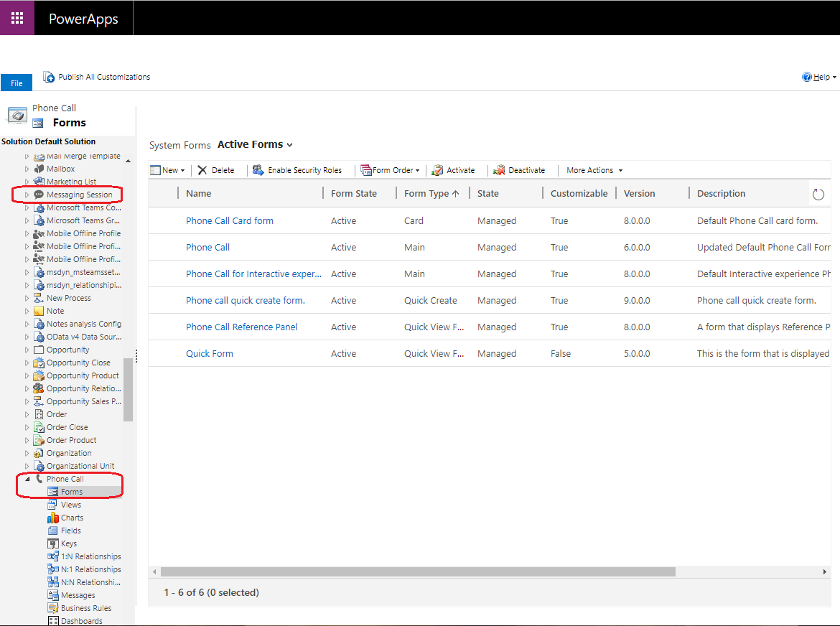This screenshot has width=840, height=626.
Task: Expand the Messaging Session tree node
Action: point(27,195)
